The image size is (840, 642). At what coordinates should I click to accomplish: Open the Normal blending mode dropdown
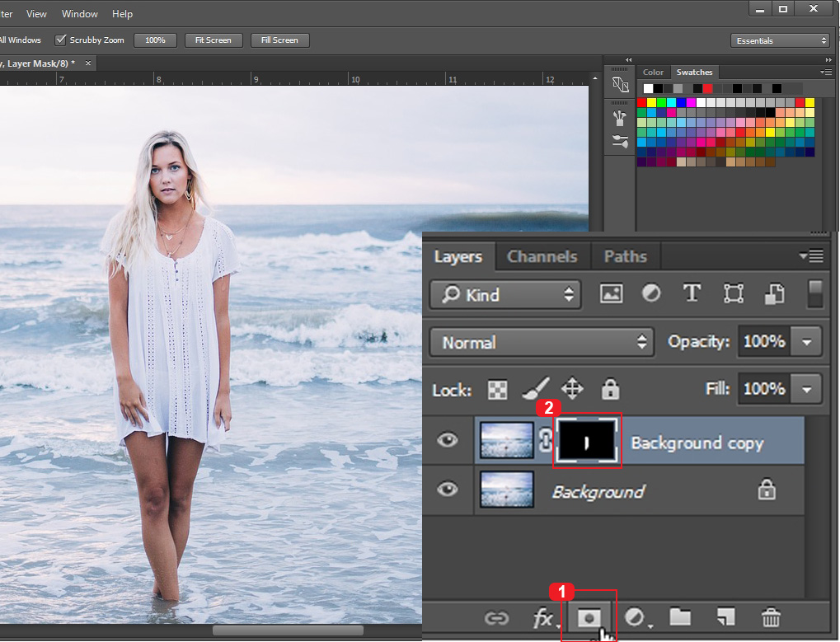(x=542, y=342)
